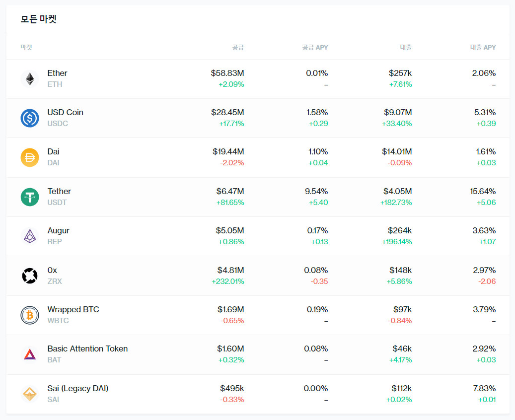Click BAT supply value $1.60M
515x420 pixels.
[x=230, y=349]
